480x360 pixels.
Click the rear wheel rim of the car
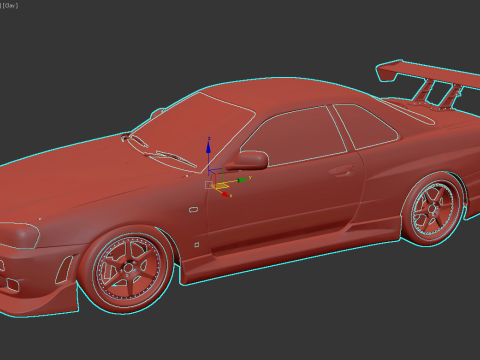433,209
